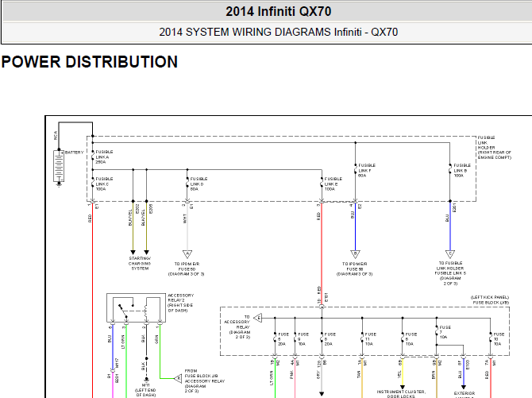The image size is (532, 398).
Task: Click the 'ACCESSORY RELAY 2 (RIGHT SIDE OF DASH)' label
Action: coord(180,303)
